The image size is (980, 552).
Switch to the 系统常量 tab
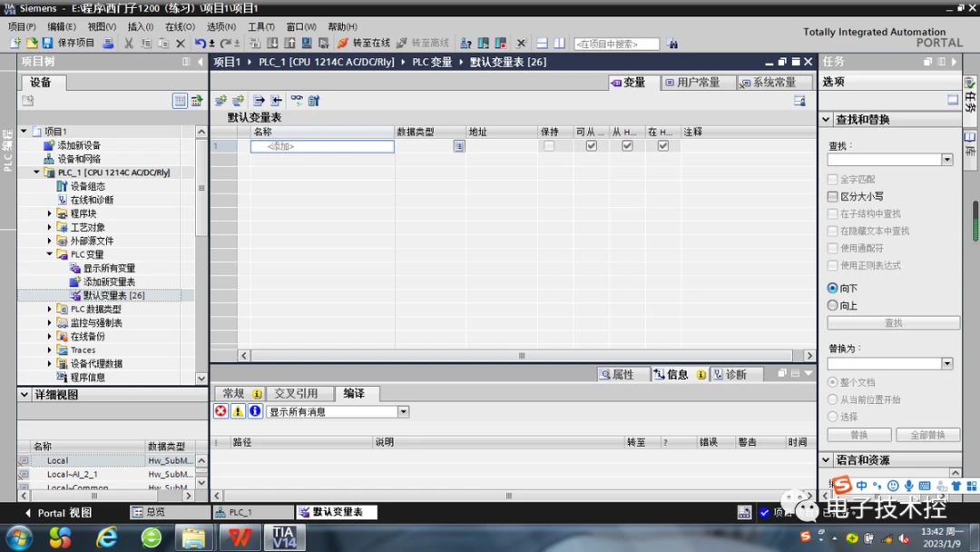774,83
